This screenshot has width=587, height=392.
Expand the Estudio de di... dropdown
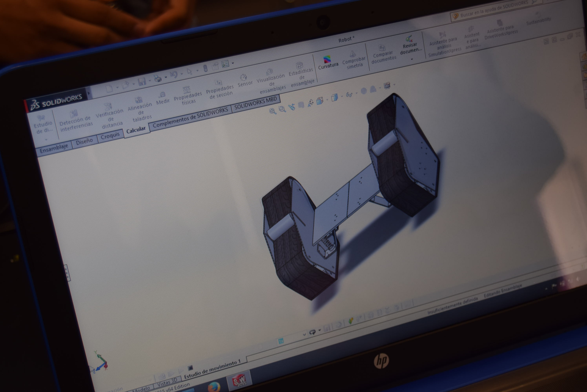tap(46, 140)
